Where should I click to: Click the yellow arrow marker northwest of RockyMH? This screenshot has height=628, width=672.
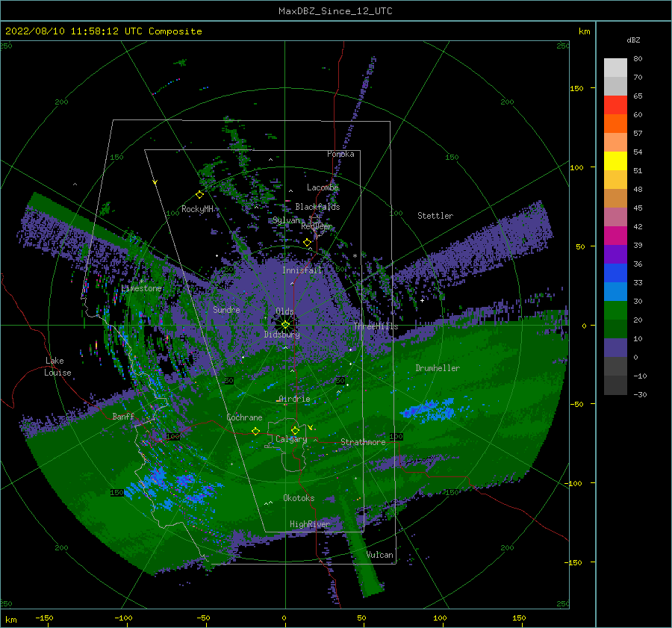tap(155, 182)
